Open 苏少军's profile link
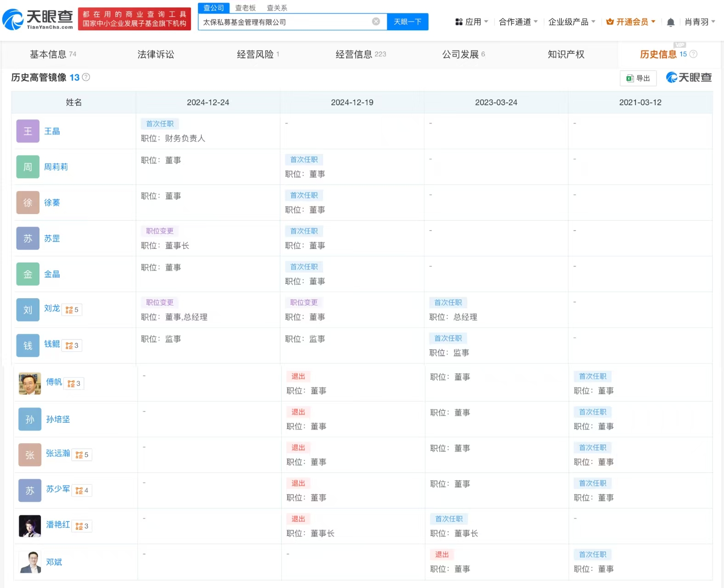724x588 pixels. 58,489
